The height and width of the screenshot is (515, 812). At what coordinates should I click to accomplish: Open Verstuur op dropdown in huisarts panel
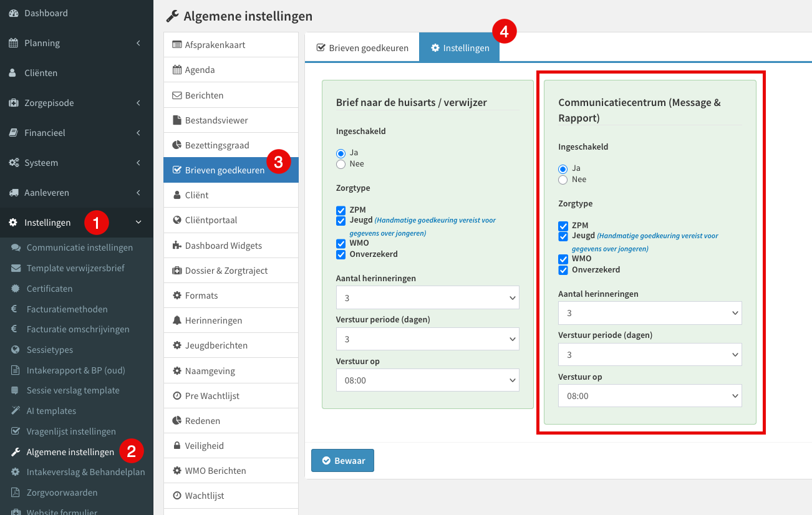pyautogui.click(x=427, y=380)
